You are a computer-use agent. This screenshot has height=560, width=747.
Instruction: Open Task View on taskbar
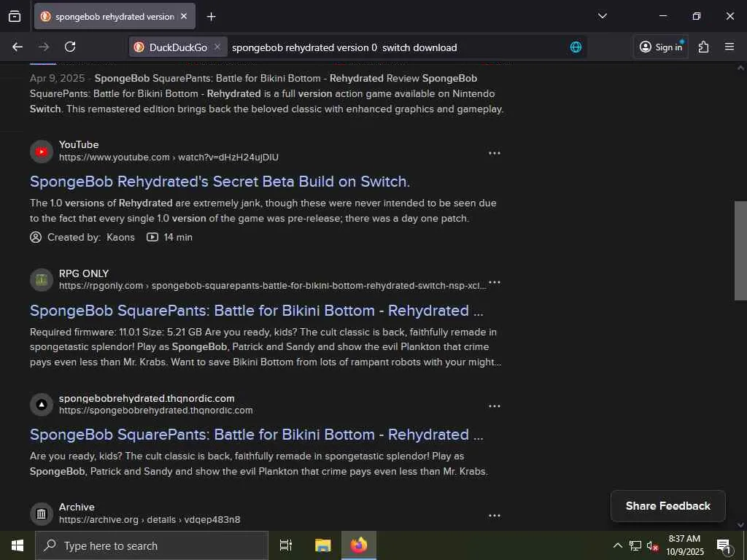(x=286, y=545)
